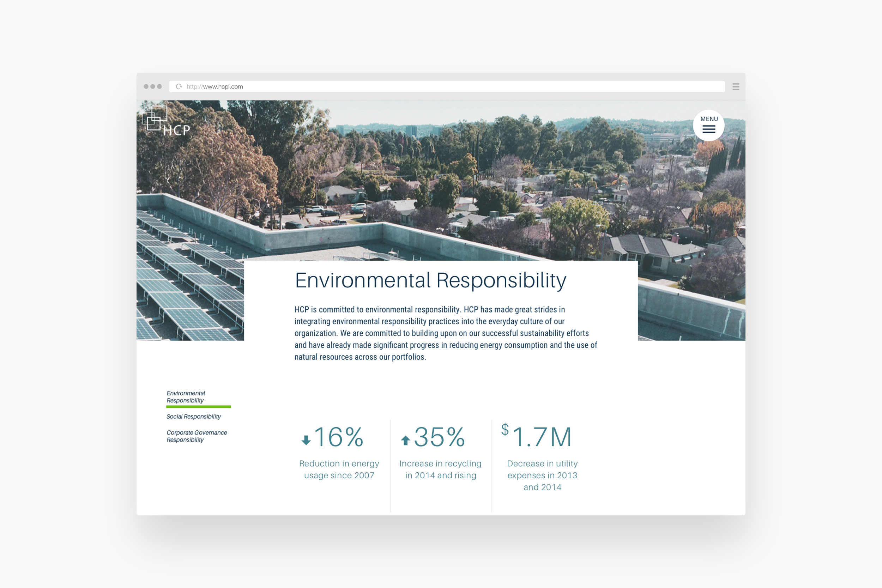Click the HCP logo
The width and height of the screenshot is (882, 588).
(166, 121)
